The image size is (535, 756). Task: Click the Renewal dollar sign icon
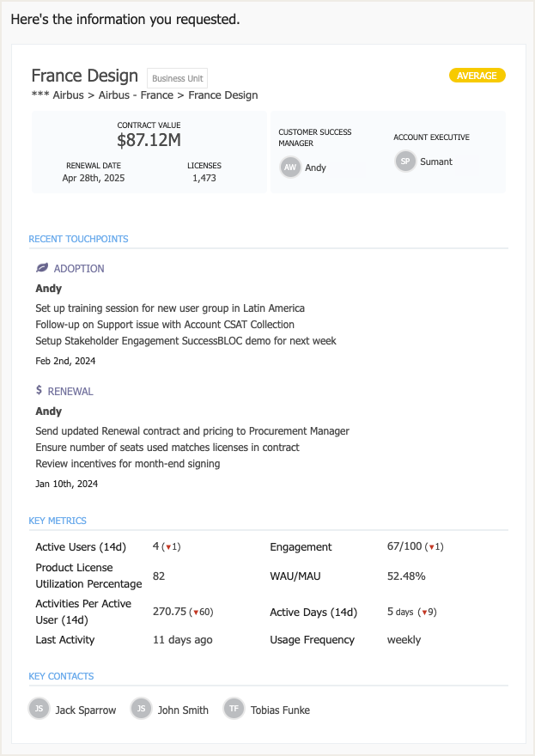[40, 391]
